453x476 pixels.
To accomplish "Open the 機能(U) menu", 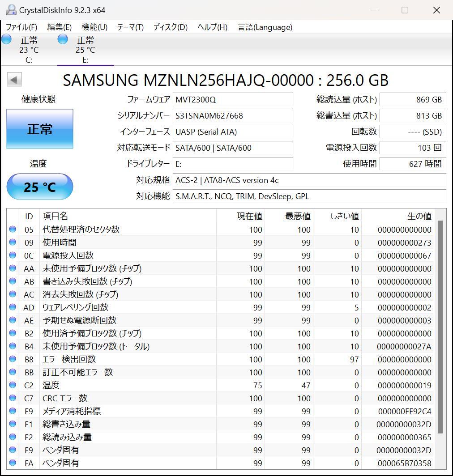I will click(x=94, y=27).
